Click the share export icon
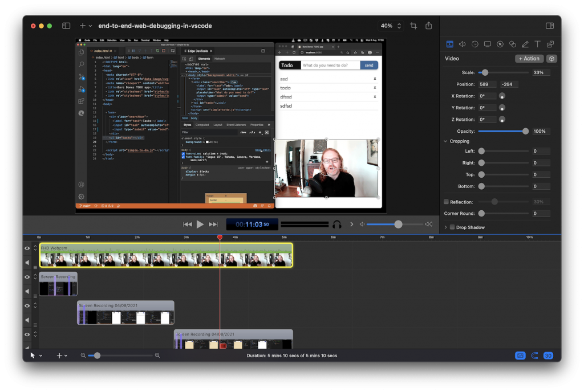This screenshot has height=392, width=584. pyautogui.click(x=429, y=25)
